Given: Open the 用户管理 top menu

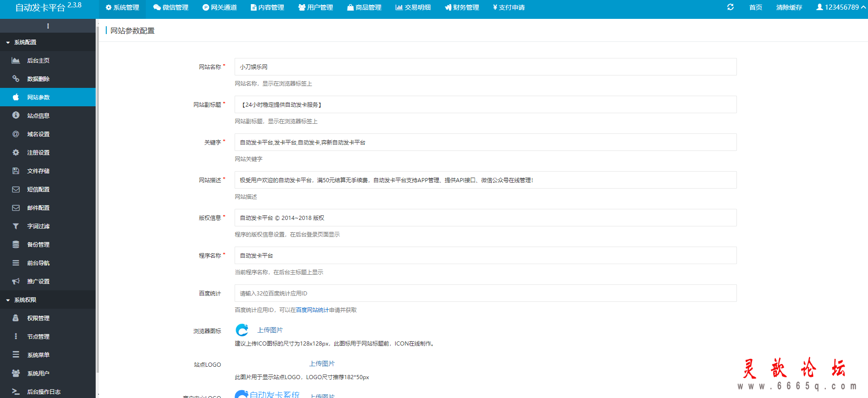Looking at the screenshot, I should point(316,7).
